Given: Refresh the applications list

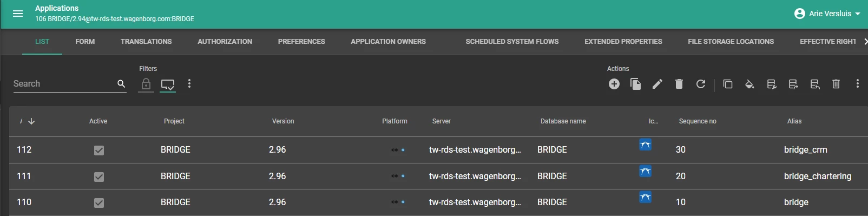Looking at the screenshot, I should (701, 84).
